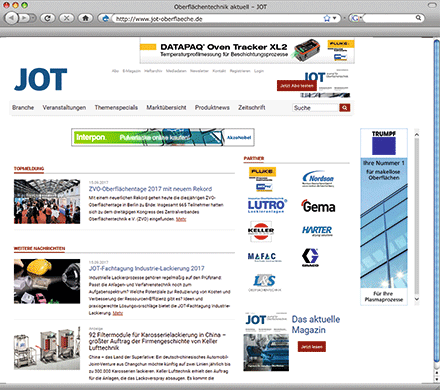Viewport: 440px width, 390px height.
Task: Click the magnifier in the browser search box
Action: click(x=418, y=18)
